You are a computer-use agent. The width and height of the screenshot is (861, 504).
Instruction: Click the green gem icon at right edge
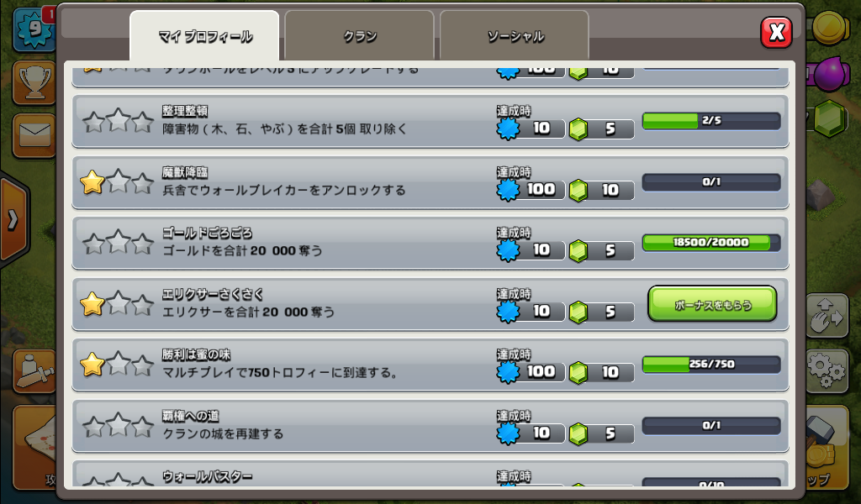(x=829, y=118)
